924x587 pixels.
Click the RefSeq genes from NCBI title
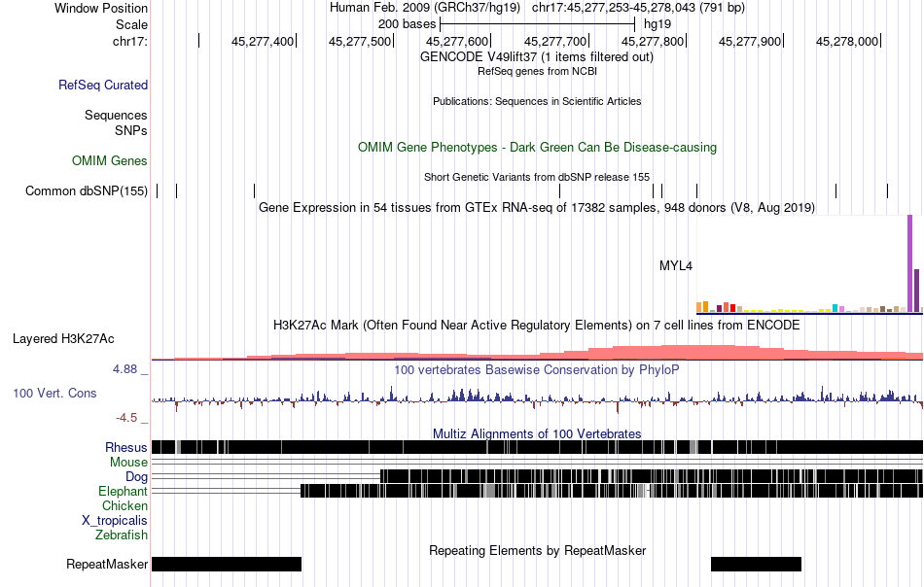click(537, 71)
